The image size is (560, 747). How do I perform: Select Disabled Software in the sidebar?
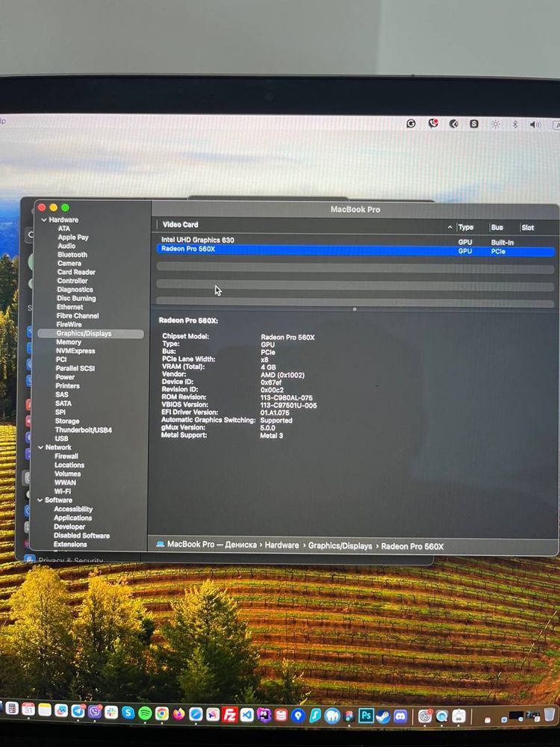(x=81, y=536)
